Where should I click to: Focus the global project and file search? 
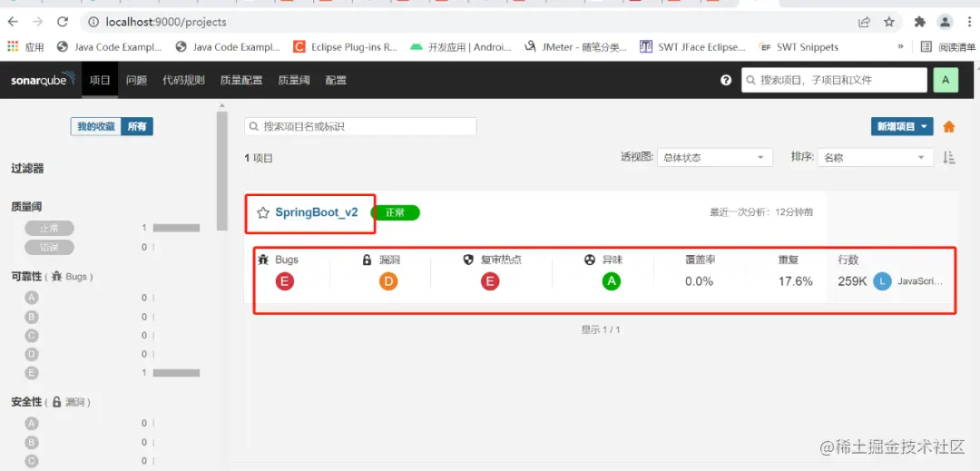click(834, 80)
